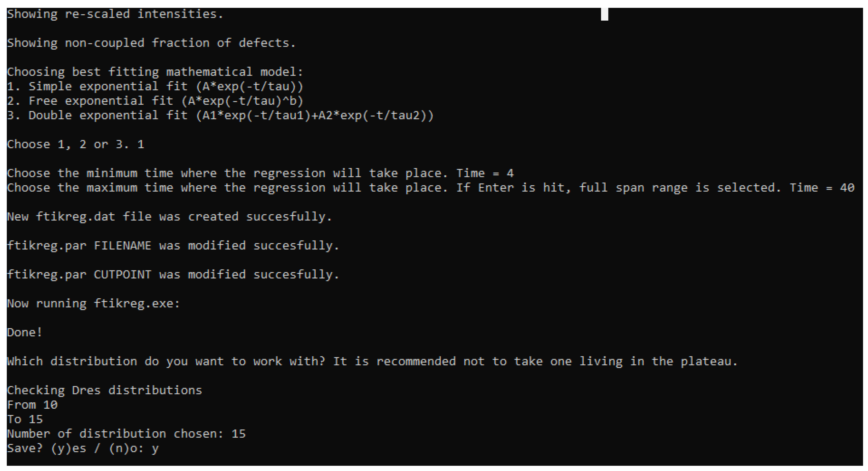Click the 'Number of distribution chosen: 15' entry
This screenshot has width=868, height=471.
pyautogui.click(x=126, y=434)
